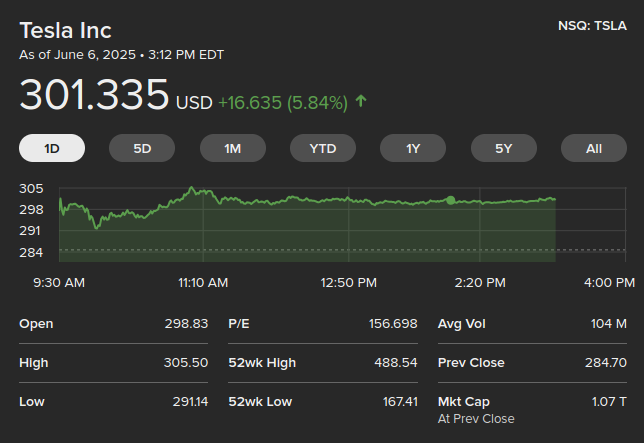Click the Mkt Cap value 1.07 T
The image size is (644, 443).
609,402
